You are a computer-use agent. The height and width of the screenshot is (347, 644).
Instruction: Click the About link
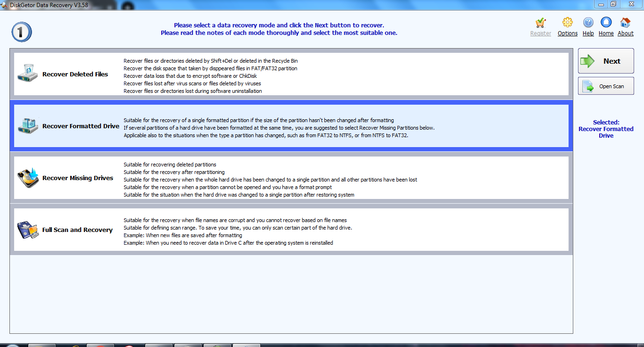[625, 33]
